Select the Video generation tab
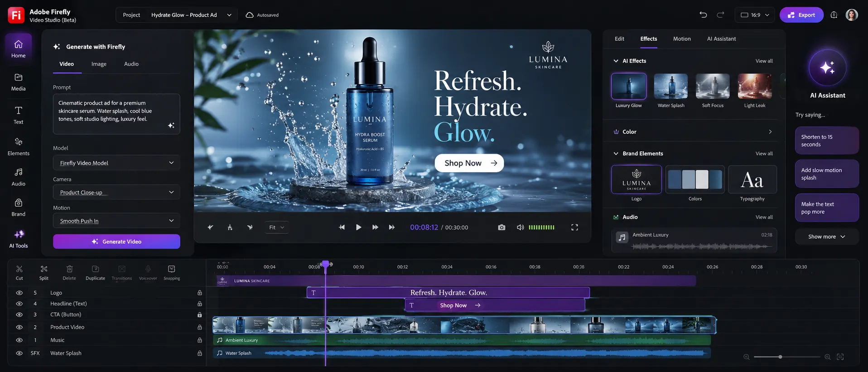868x372 pixels. 67,64
